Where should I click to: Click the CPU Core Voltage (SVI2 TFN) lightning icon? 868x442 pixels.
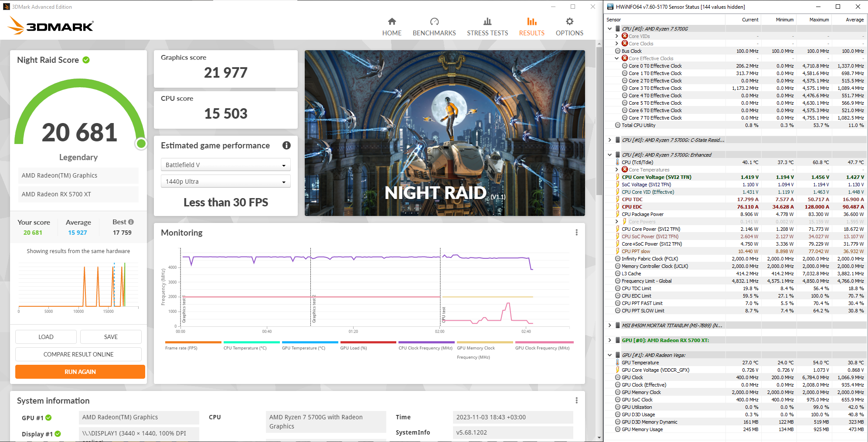point(618,177)
